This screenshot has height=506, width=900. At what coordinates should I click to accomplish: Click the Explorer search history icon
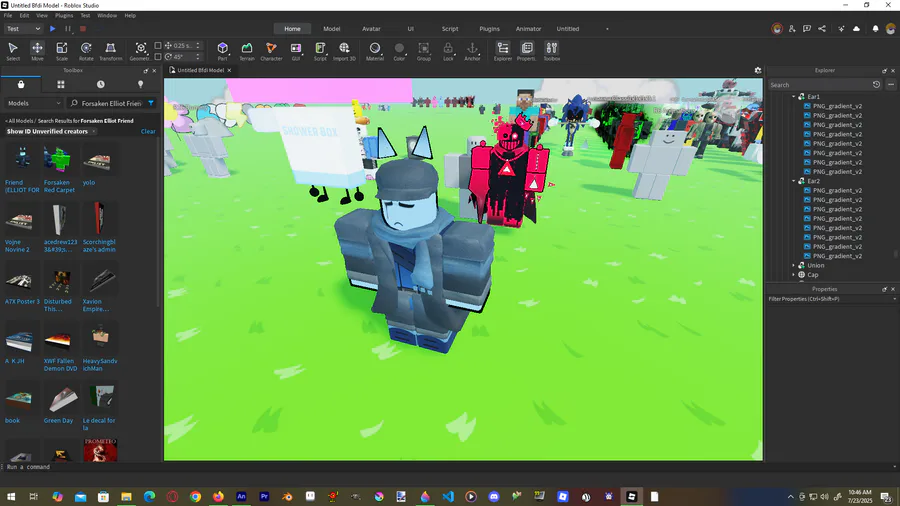(876, 84)
